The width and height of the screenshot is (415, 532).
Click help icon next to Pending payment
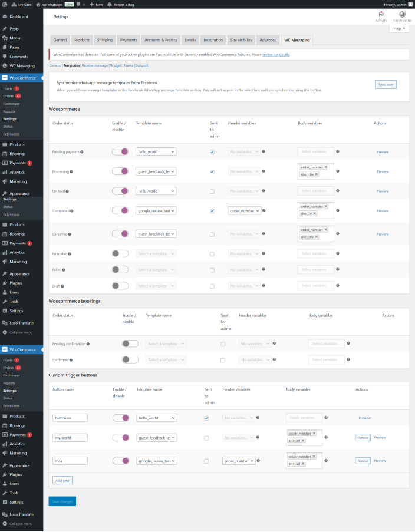click(81, 152)
